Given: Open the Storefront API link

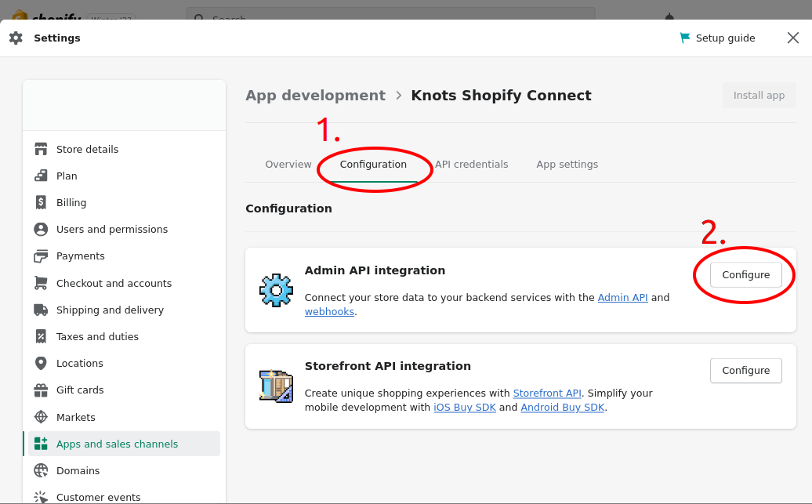Looking at the screenshot, I should pos(547,393).
